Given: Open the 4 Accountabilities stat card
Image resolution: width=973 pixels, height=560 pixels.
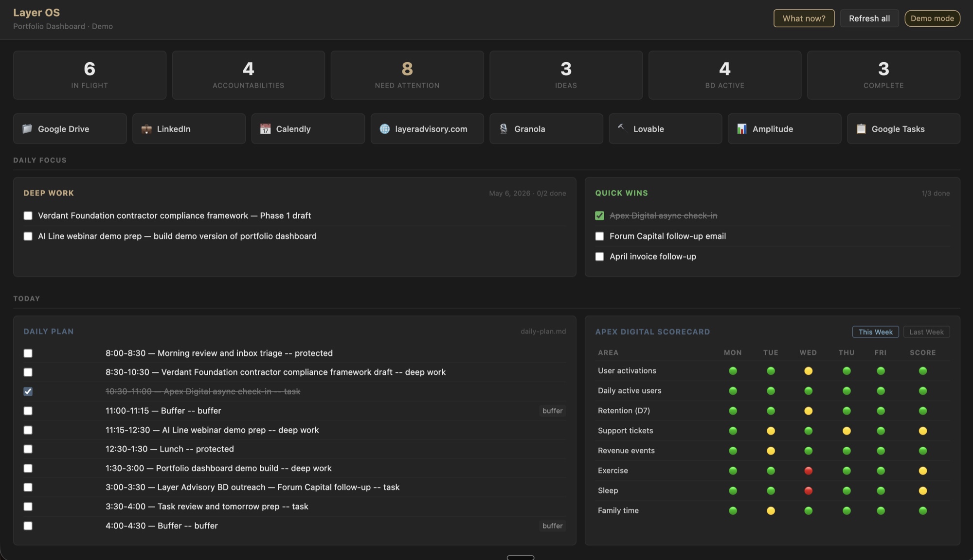Looking at the screenshot, I should tap(248, 75).
